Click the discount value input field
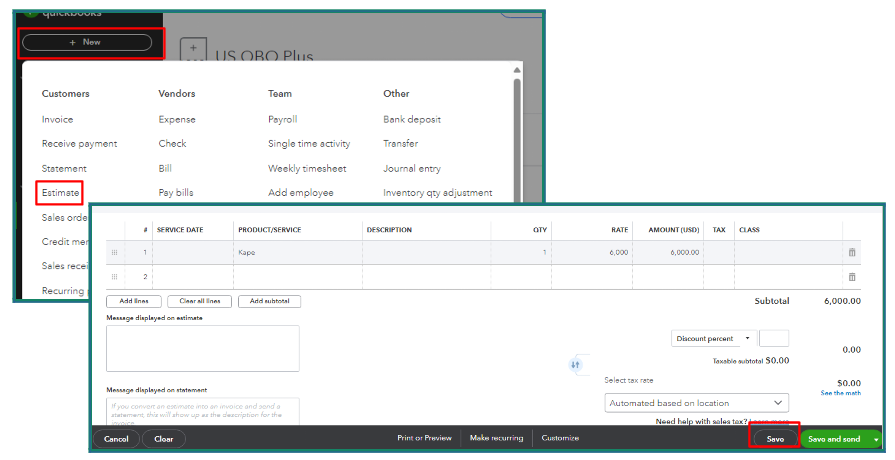The image size is (895, 460). [774, 338]
